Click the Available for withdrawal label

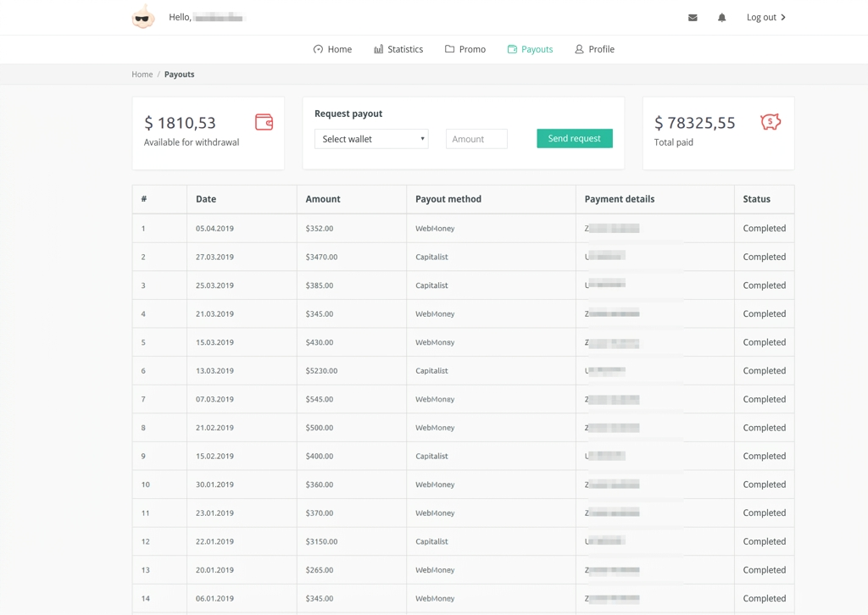click(x=192, y=142)
